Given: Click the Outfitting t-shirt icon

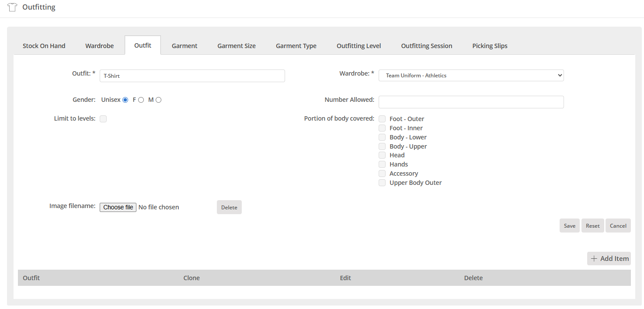Looking at the screenshot, I should click(x=12, y=7).
